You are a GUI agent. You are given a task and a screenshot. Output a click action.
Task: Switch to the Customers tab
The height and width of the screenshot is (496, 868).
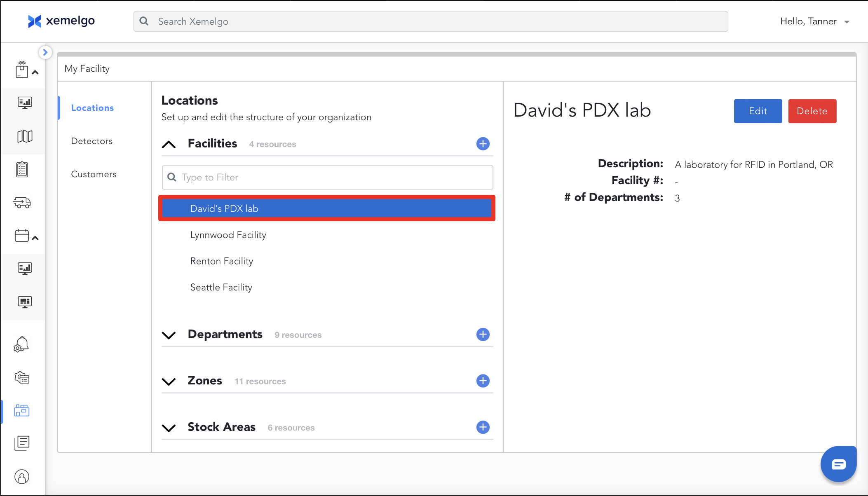pos(94,174)
